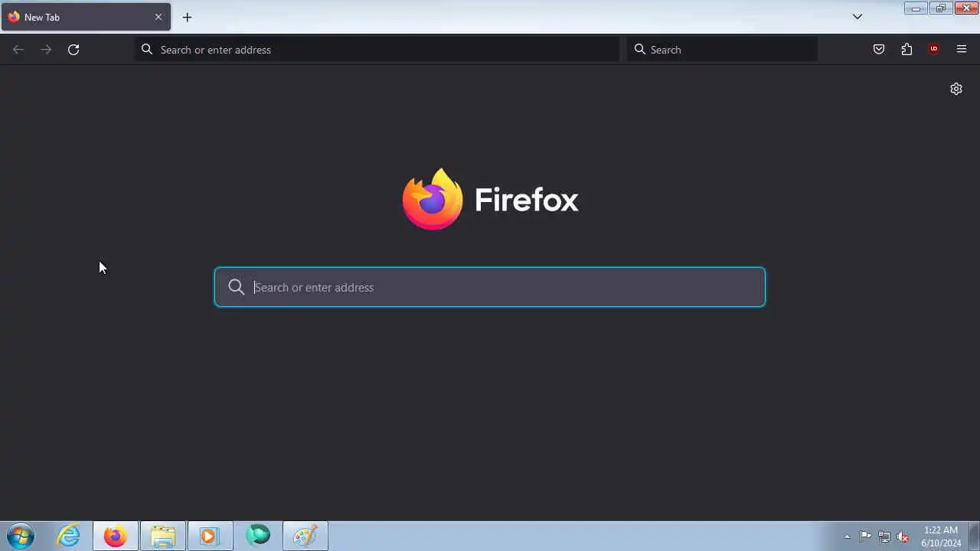This screenshot has height=551, width=980.
Task: Launch Internet Explorer from the taskbar
Action: pos(69,536)
